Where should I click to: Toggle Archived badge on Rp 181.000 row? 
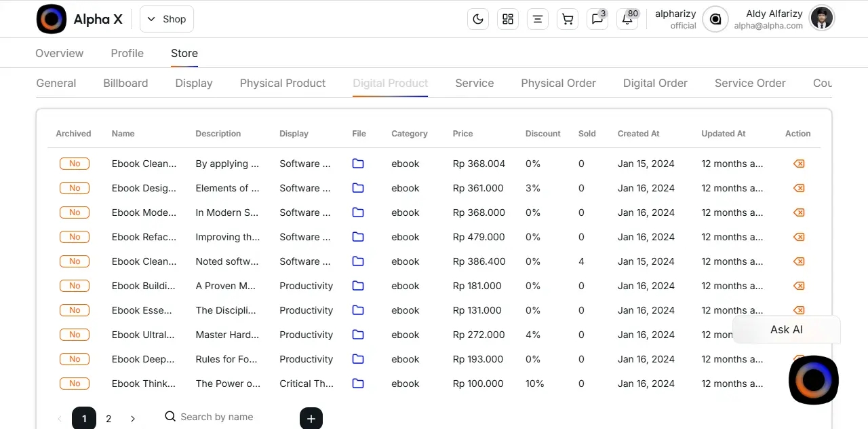pos(75,286)
